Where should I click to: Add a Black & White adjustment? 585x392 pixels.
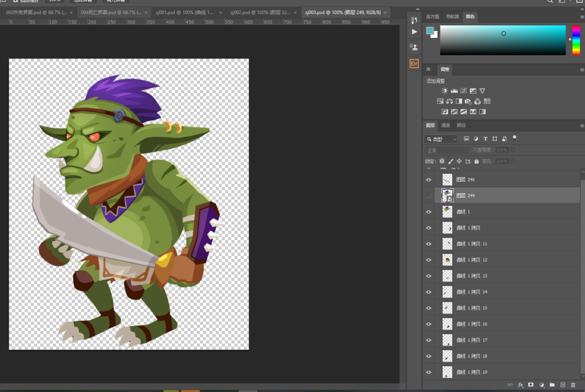click(459, 101)
